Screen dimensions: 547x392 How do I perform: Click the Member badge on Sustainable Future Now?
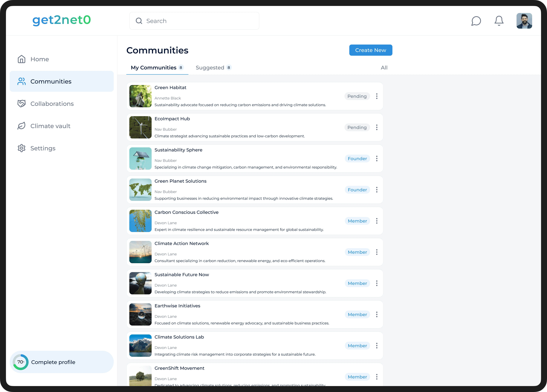[357, 283]
